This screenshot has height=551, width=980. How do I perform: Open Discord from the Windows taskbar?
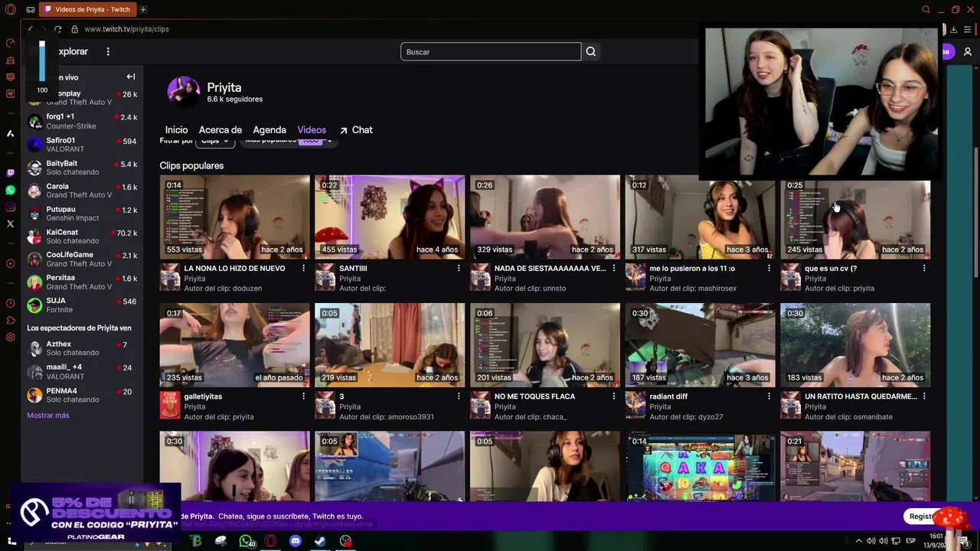click(296, 541)
